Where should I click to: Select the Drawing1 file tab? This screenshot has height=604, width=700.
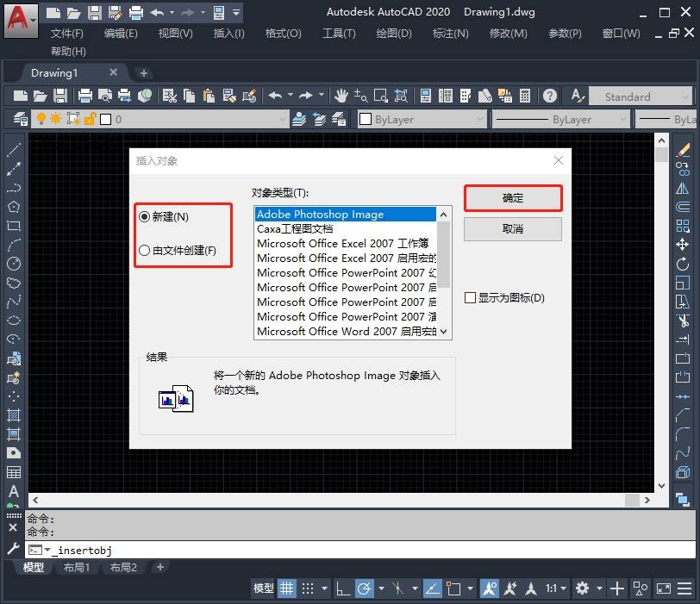[x=54, y=72]
